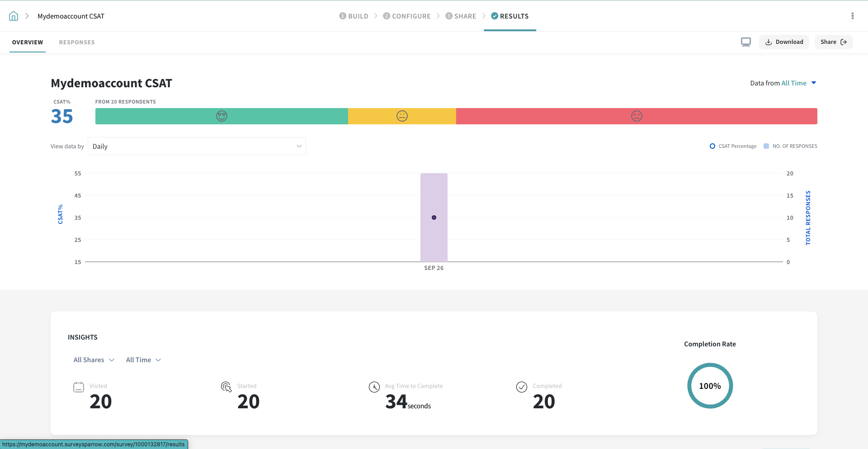Click the Visited calendar icon
Viewport: 868px width, 449px height.
[79, 387]
